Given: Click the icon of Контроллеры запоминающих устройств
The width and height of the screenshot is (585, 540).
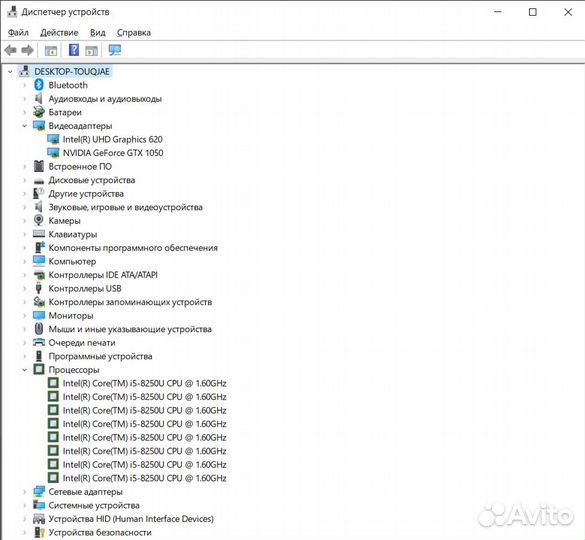Looking at the screenshot, I should coord(39,302).
